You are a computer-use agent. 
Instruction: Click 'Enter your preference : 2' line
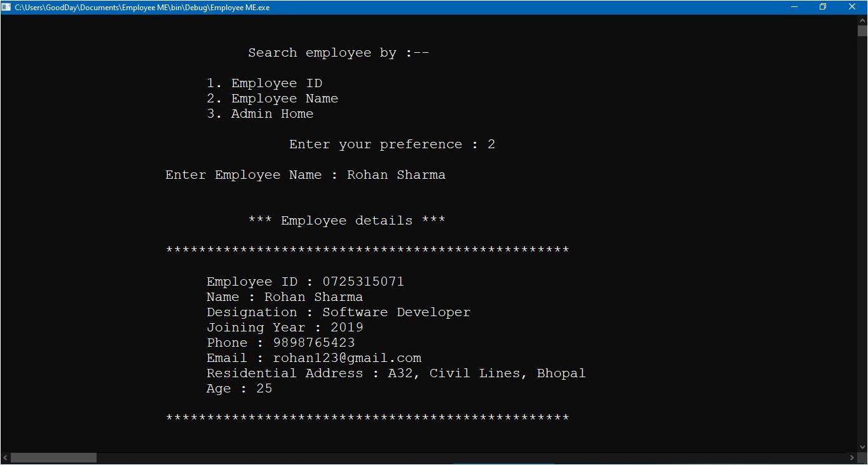(392, 144)
